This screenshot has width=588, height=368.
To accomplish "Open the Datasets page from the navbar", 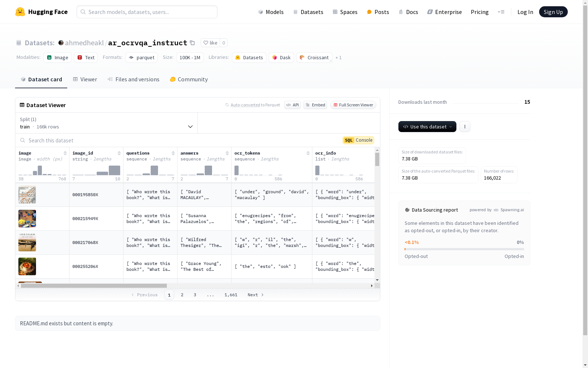I will [x=308, y=12].
